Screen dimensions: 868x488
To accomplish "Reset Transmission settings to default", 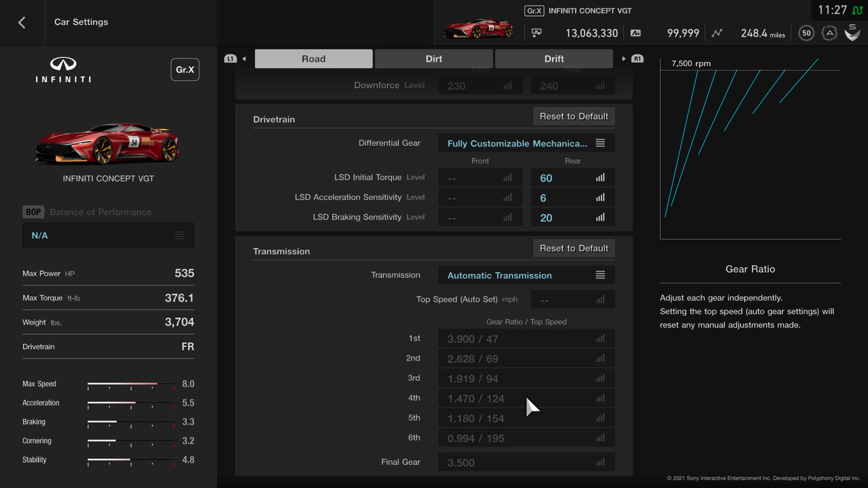I will tap(574, 248).
